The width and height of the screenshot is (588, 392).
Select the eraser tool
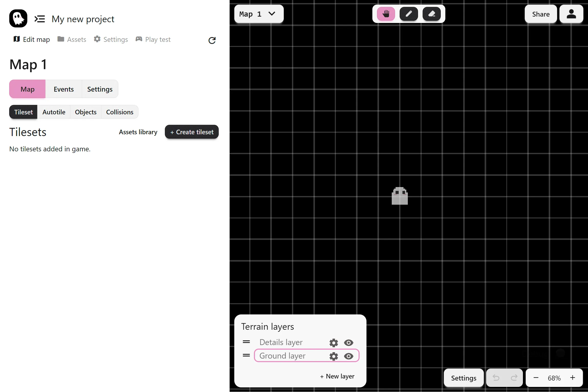click(432, 14)
